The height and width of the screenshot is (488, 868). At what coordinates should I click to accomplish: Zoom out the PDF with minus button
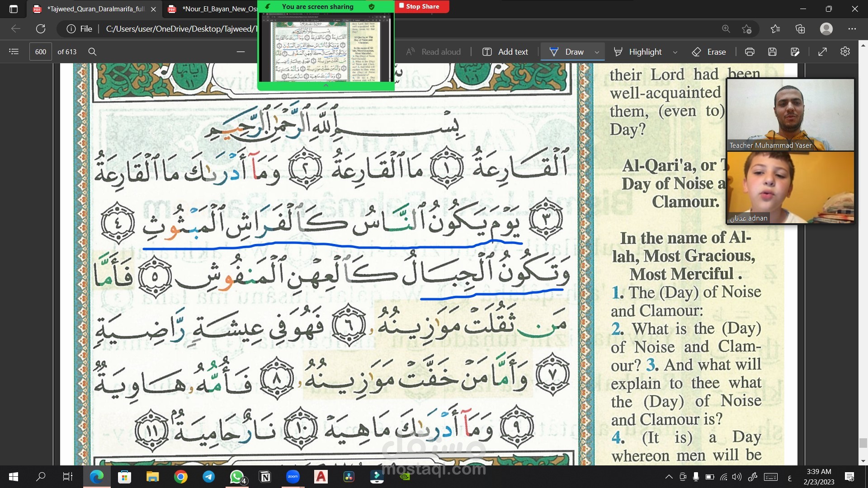click(241, 52)
